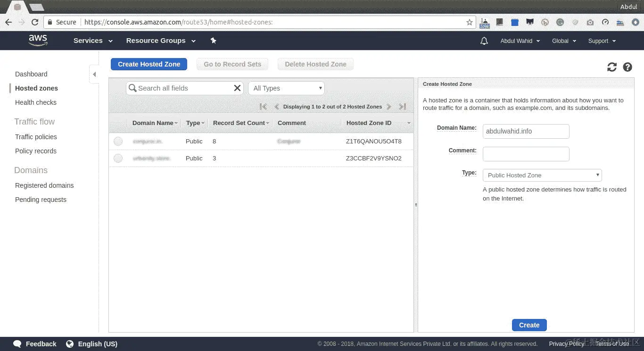Sort by Type column header

[x=195, y=123]
